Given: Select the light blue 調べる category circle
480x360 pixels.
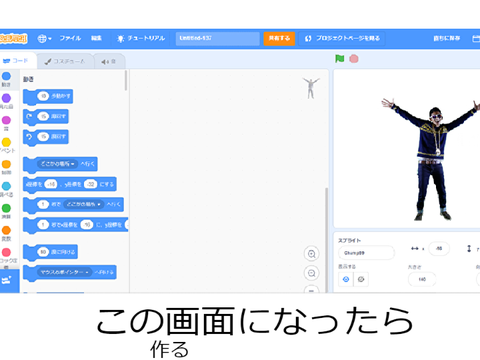Looking at the screenshot, I should (6, 186).
